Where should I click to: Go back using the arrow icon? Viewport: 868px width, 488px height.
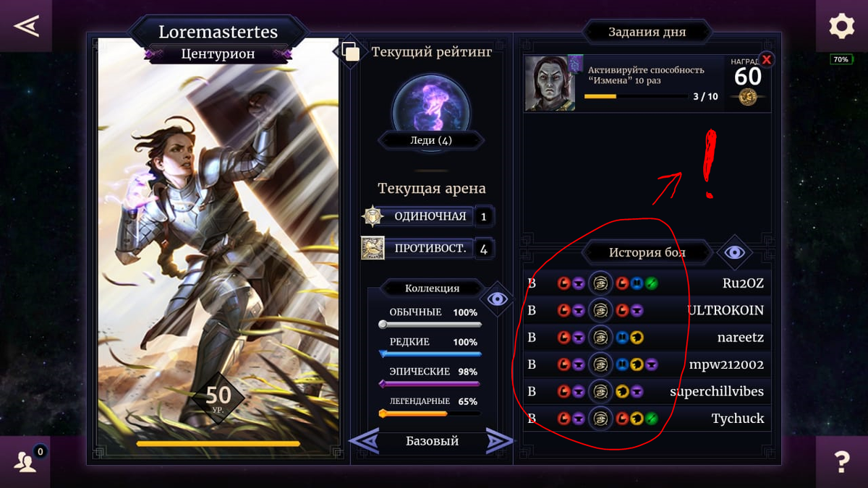pyautogui.click(x=25, y=26)
